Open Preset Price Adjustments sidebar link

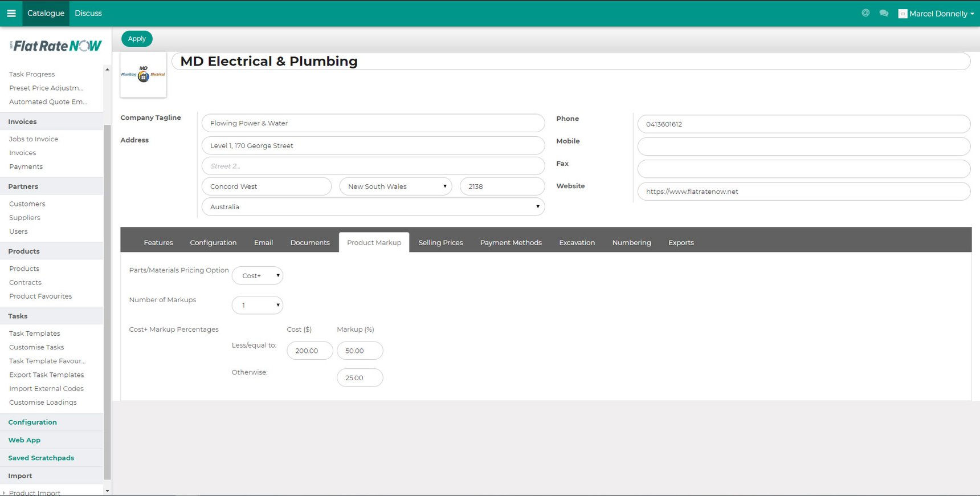tap(46, 88)
